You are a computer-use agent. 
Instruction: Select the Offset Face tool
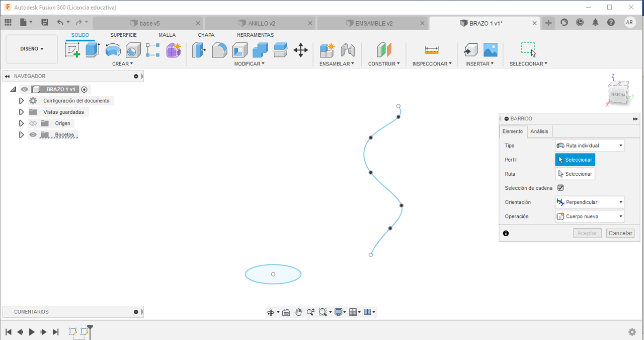click(280, 50)
